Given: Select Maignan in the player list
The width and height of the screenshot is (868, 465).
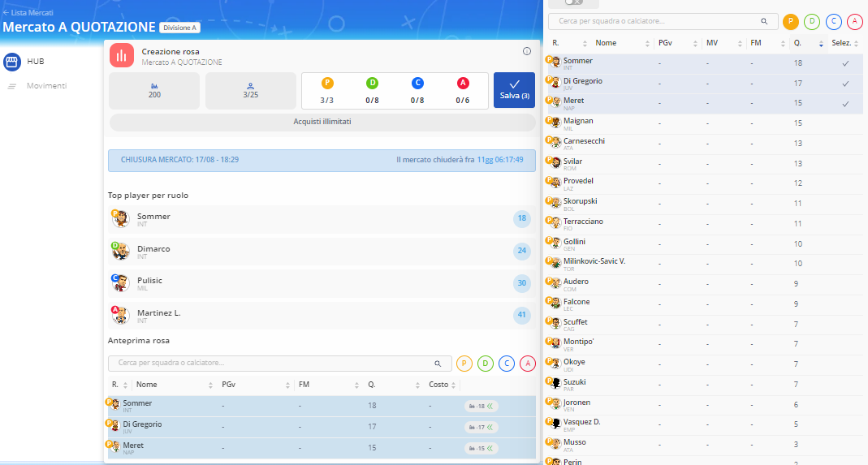Looking at the screenshot, I should coord(706,124).
